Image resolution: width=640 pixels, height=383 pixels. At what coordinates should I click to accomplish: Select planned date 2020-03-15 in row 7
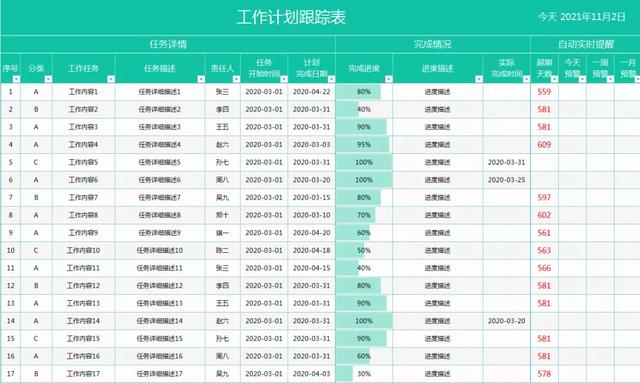(311, 197)
